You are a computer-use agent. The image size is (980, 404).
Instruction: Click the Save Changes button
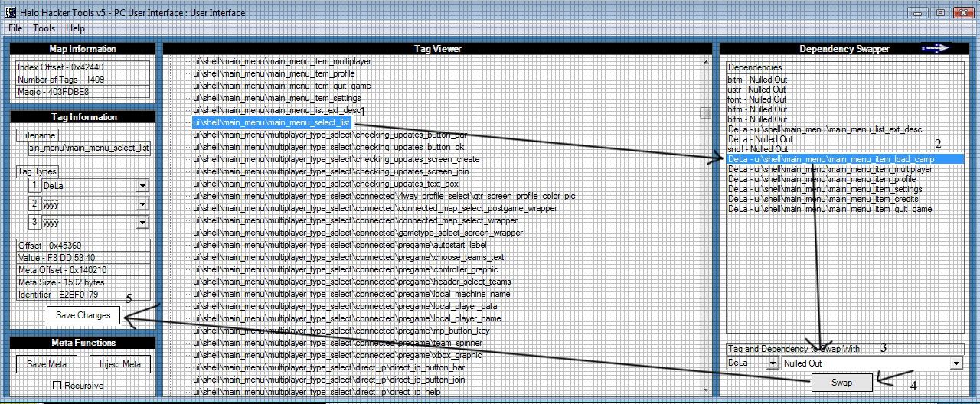coord(83,315)
